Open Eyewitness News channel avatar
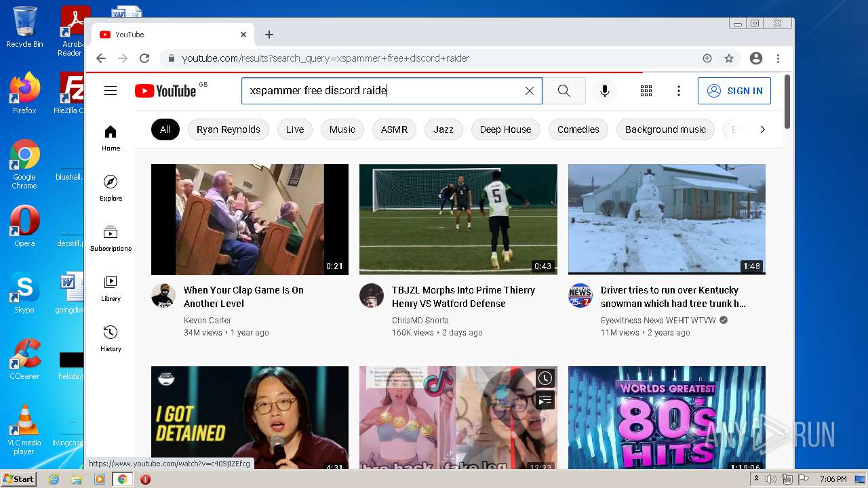This screenshot has width=868, height=488. tap(580, 296)
